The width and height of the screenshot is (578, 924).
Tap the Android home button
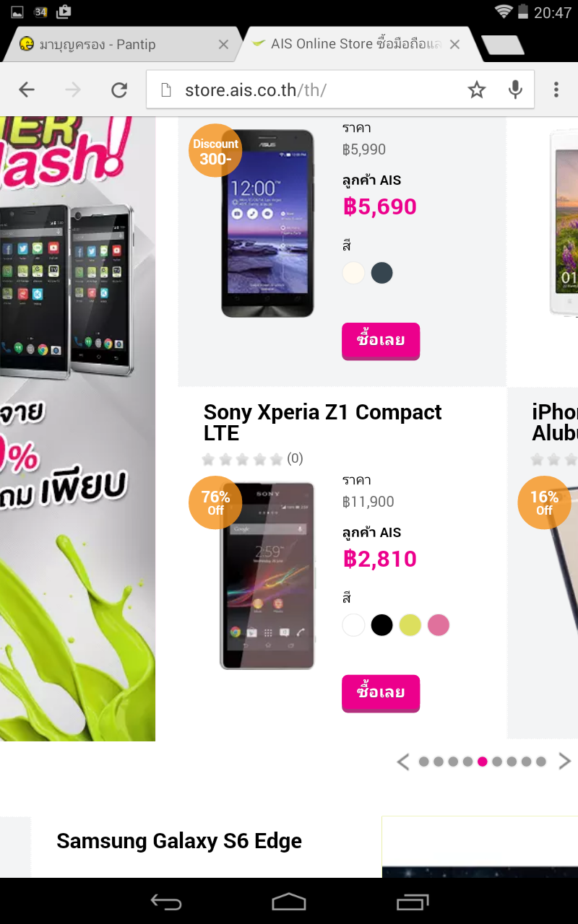(289, 902)
